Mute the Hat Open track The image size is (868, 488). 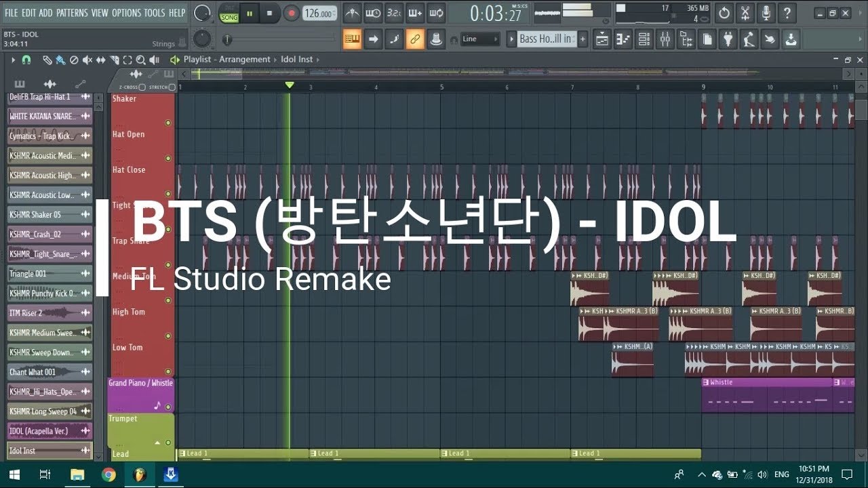click(x=168, y=159)
